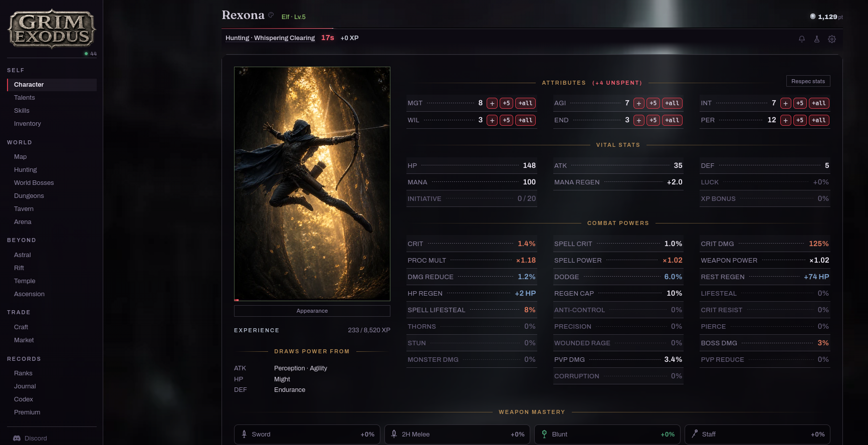Add one point to WIL
This screenshot has width=868, height=445.
pos(492,120)
